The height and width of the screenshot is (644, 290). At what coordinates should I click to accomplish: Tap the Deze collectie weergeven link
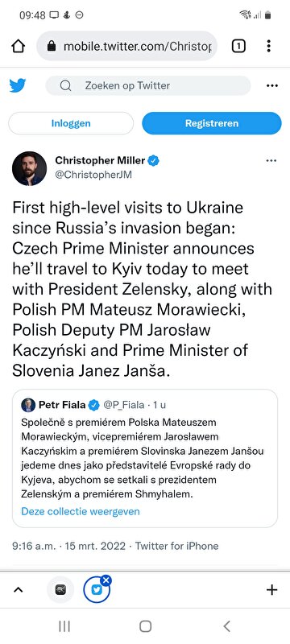pyautogui.click(x=81, y=511)
